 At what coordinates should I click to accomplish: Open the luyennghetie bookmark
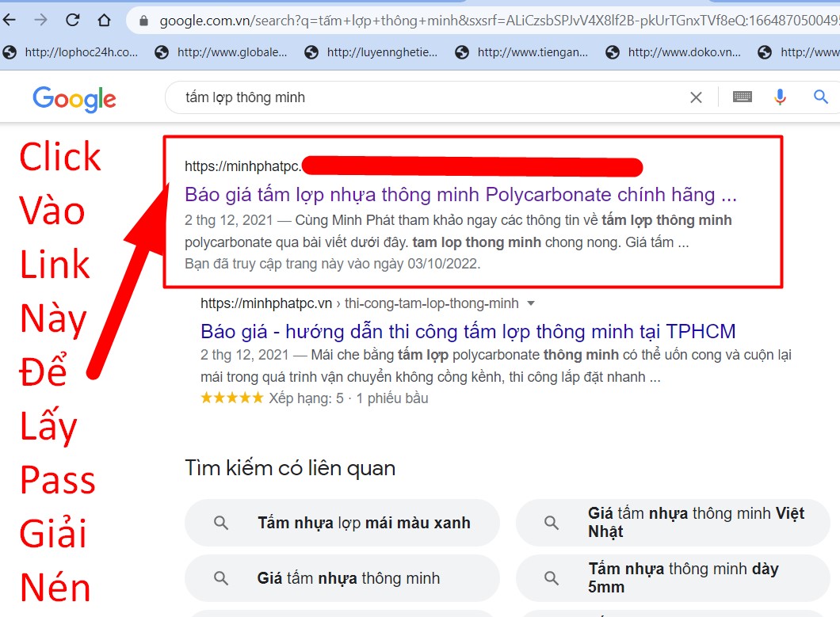click(x=371, y=52)
